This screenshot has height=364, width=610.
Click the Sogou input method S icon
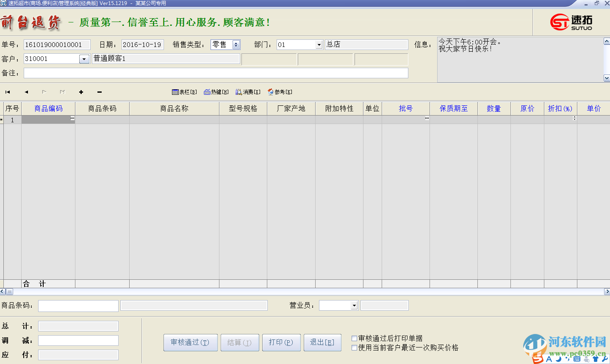click(538, 358)
